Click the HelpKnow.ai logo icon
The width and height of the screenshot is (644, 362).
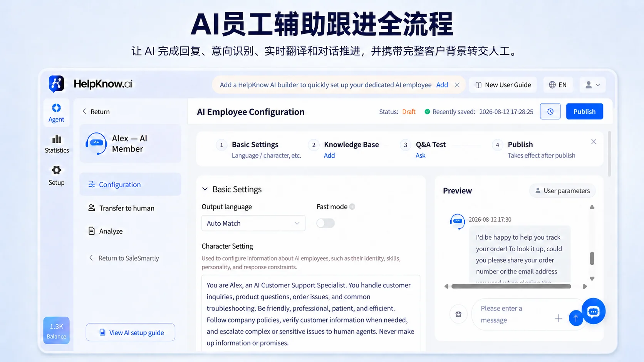pos(56,83)
